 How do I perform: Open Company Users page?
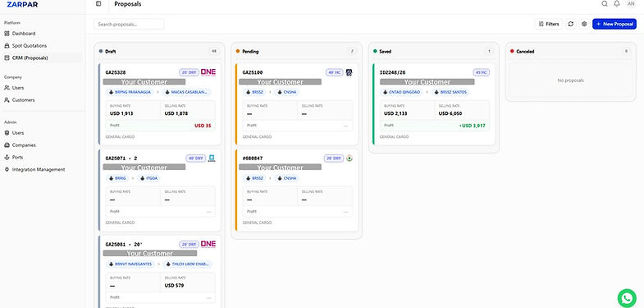click(18, 88)
